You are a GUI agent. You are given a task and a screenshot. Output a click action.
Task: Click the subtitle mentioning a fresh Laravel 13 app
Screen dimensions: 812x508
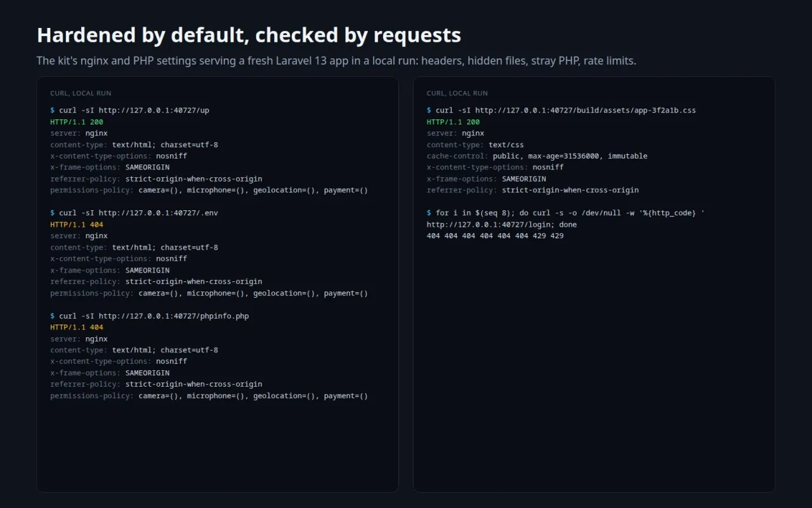[336, 61]
